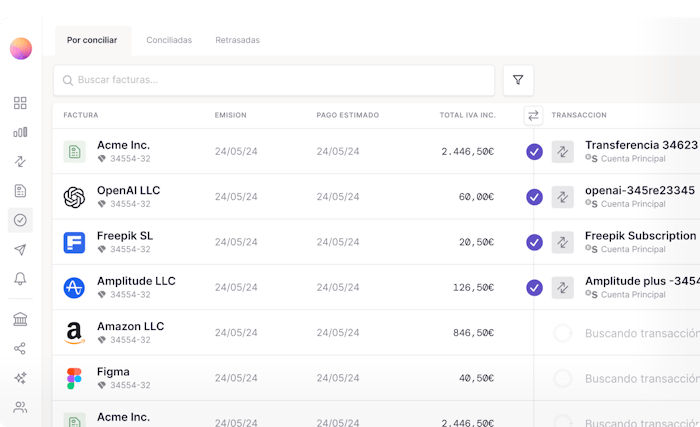The image size is (700, 427).
Task: Sort by the PAGO ESTIMADO column header
Action: (x=348, y=115)
